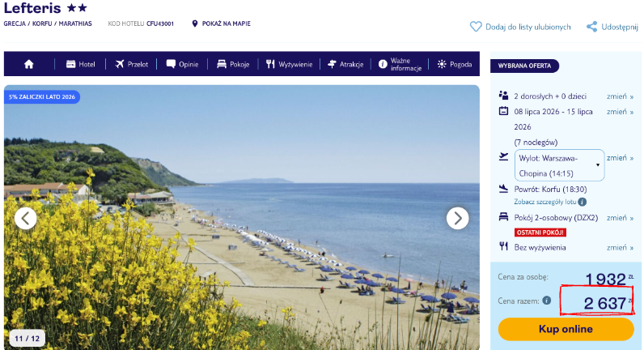Viewport: 644px width, 350px height.
Task: Switch to the Wyżywienie tab
Action: point(289,64)
